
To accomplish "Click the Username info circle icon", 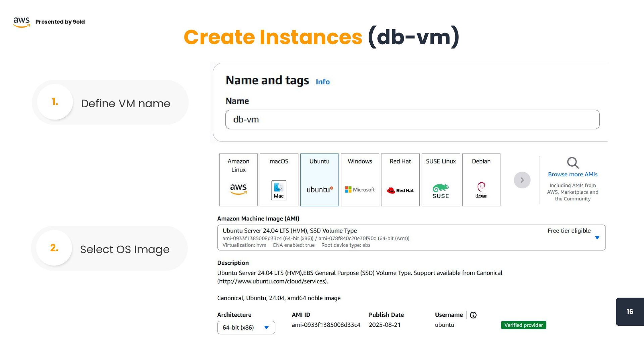I will click(x=473, y=315).
